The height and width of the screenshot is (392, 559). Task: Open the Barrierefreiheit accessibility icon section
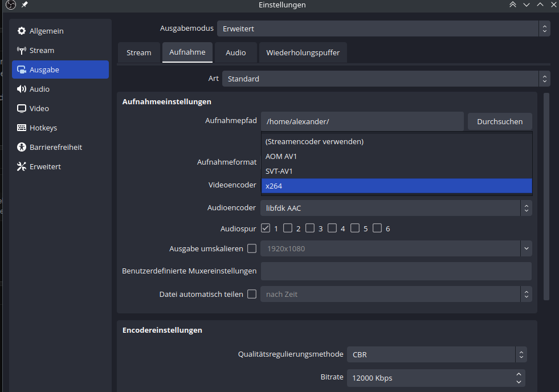[22, 147]
